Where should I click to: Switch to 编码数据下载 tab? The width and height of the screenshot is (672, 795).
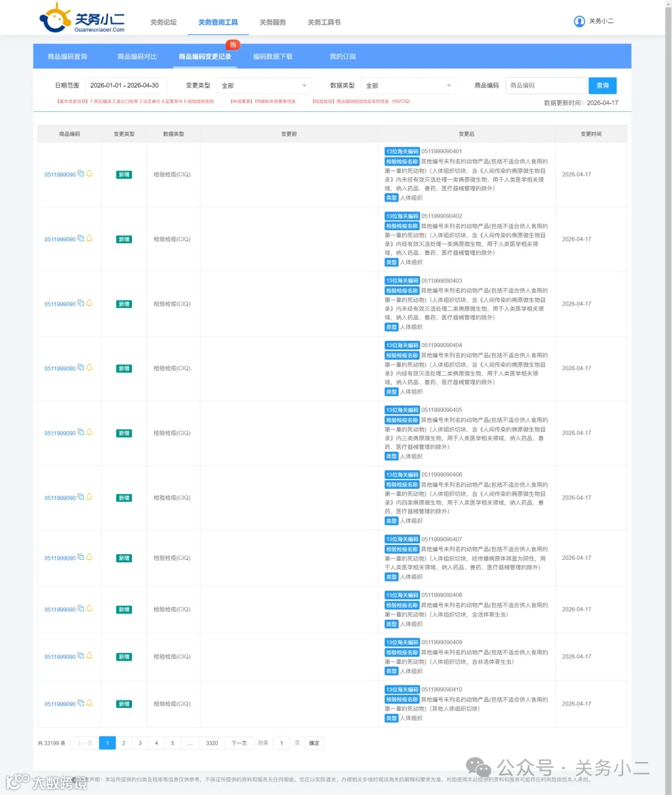[x=273, y=57]
